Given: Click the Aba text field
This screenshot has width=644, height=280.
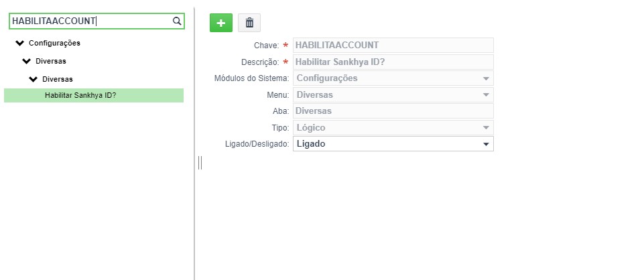Looking at the screenshot, I should [393, 111].
